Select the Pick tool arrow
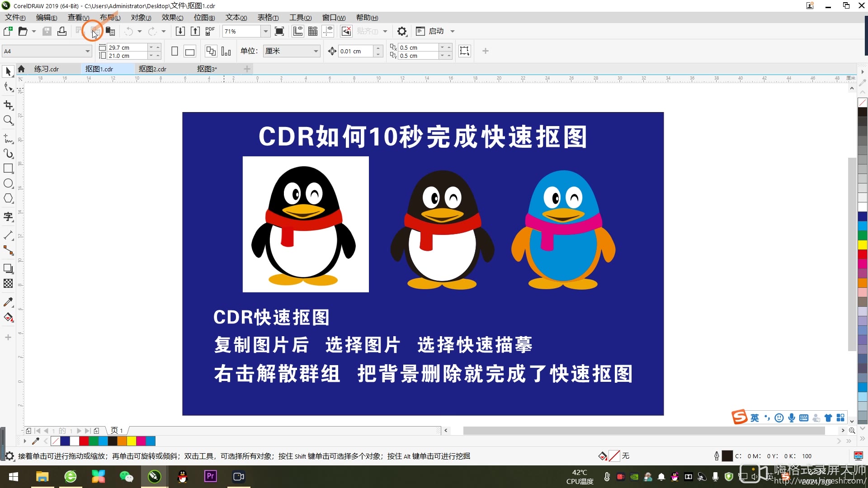Viewport: 868px width, 488px height. tap(8, 71)
